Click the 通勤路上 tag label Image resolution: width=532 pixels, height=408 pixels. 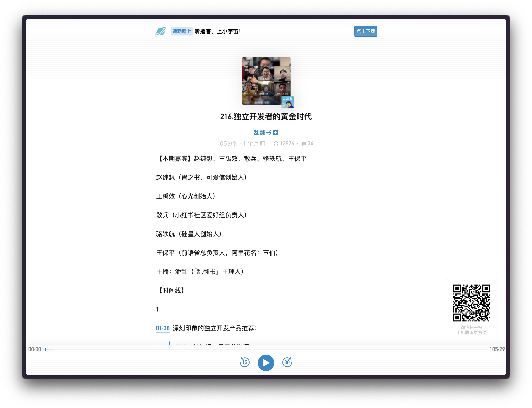point(182,31)
